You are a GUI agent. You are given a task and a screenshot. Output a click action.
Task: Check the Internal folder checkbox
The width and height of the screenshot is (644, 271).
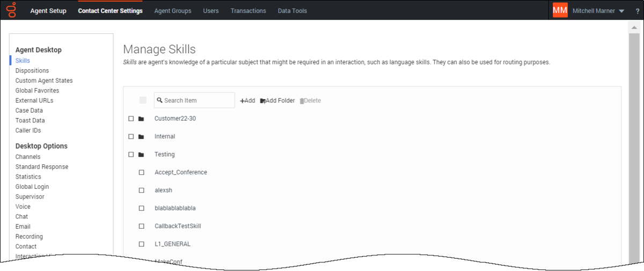pyautogui.click(x=131, y=137)
